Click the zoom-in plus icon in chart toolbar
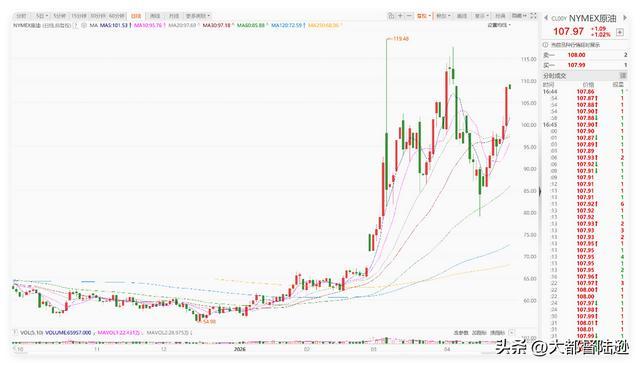Viewport: 640px width, 366px height. (400, 16)
